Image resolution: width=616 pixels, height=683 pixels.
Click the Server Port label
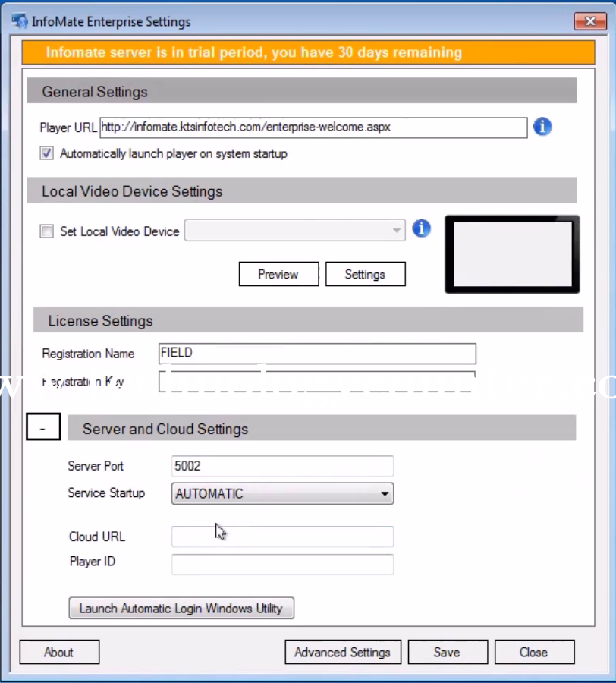coord(96,466)
